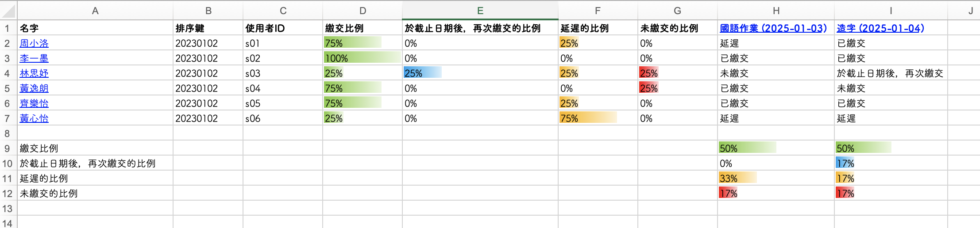Select row 1 header
Image resolution: width=980 pixels, height=228 pixels.
[x=8, y=28]
